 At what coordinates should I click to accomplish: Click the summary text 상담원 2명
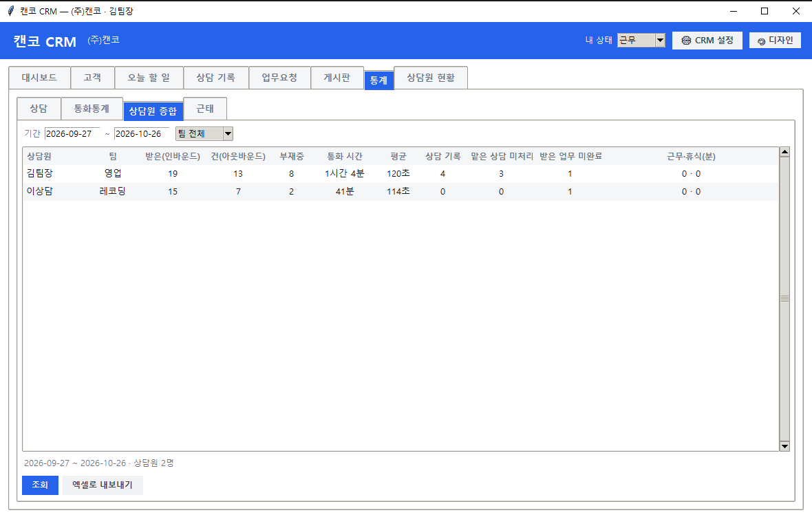154,463
